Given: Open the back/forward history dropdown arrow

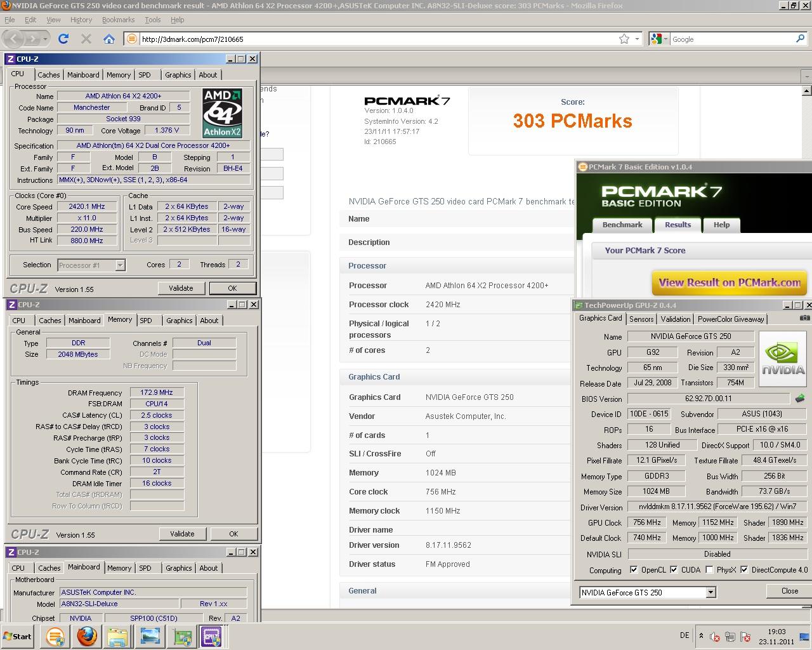Looking at the screenshot, I should click(45, 39).
